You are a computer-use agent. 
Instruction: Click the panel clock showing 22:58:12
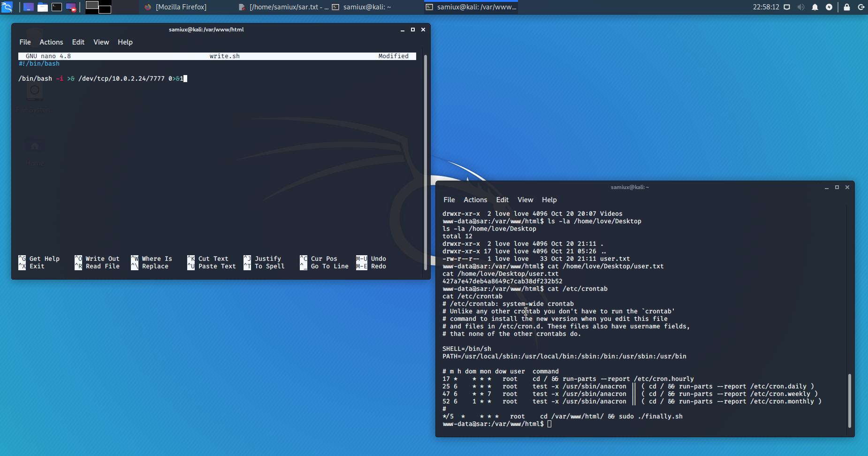[766, 7]
